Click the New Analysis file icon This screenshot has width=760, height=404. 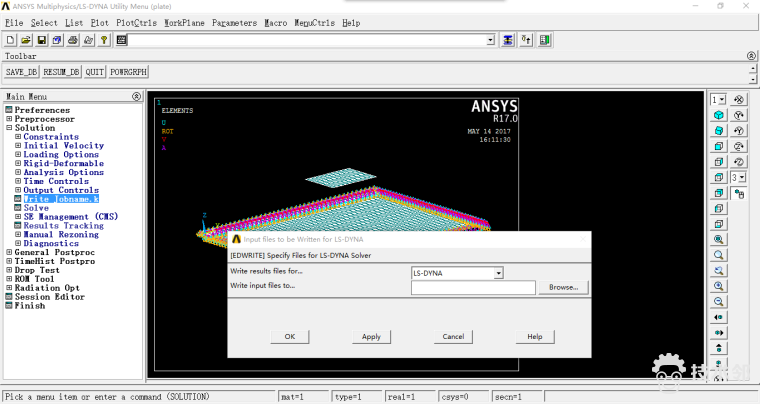10,40
